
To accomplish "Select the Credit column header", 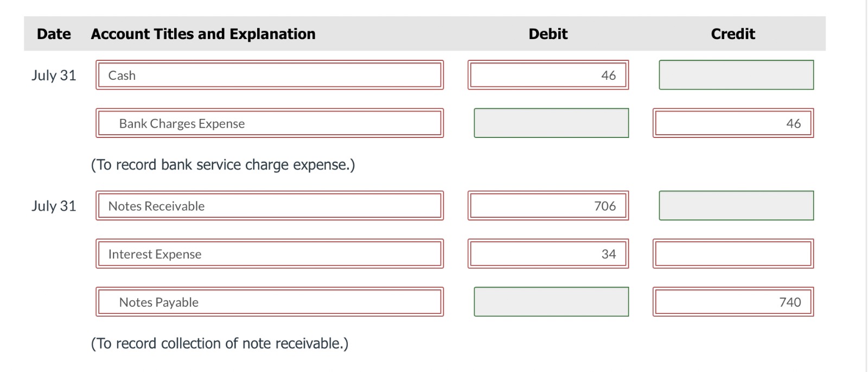I will [732, 34].
